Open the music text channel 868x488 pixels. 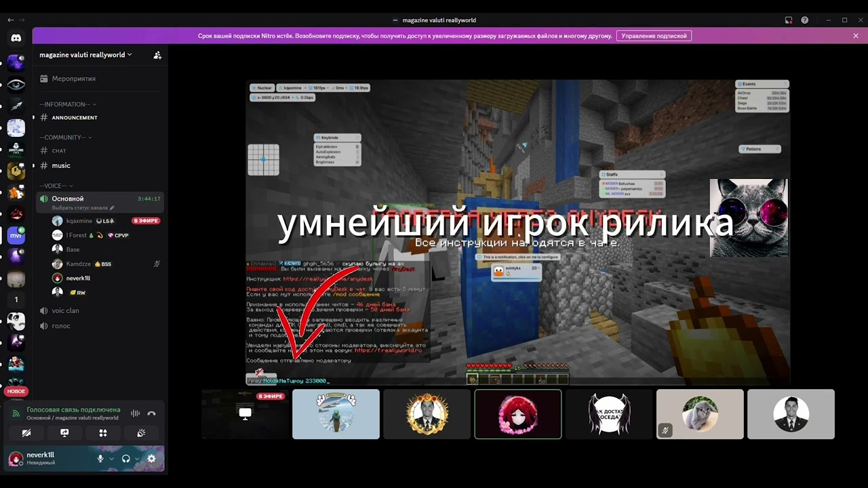point(100,165)
